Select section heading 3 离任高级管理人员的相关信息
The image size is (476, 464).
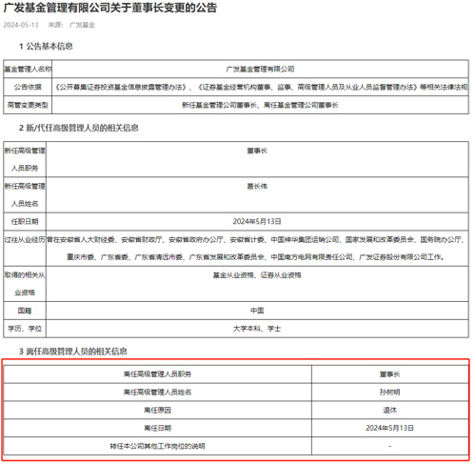pyautogui.click(x=73, y=352)
